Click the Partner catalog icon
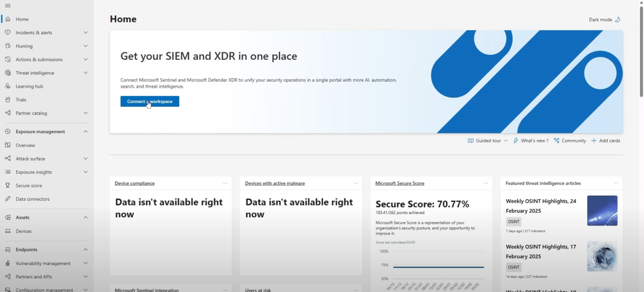This screenshot has width=644, height=292. pyautogui.click(x=7, y=113)
